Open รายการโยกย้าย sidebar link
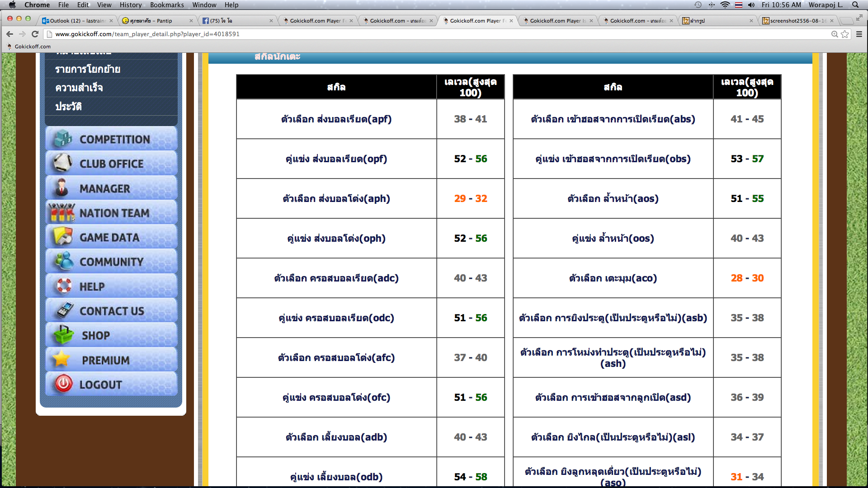Viewport: 868px width, 488px height. (x=88, y=69)
